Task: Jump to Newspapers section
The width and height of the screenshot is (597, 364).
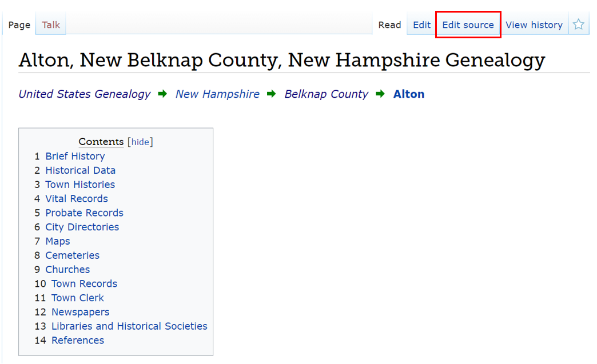Action: 80,312
